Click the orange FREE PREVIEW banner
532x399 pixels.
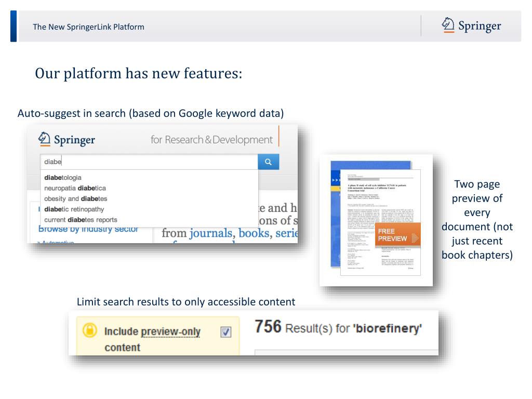397,234
